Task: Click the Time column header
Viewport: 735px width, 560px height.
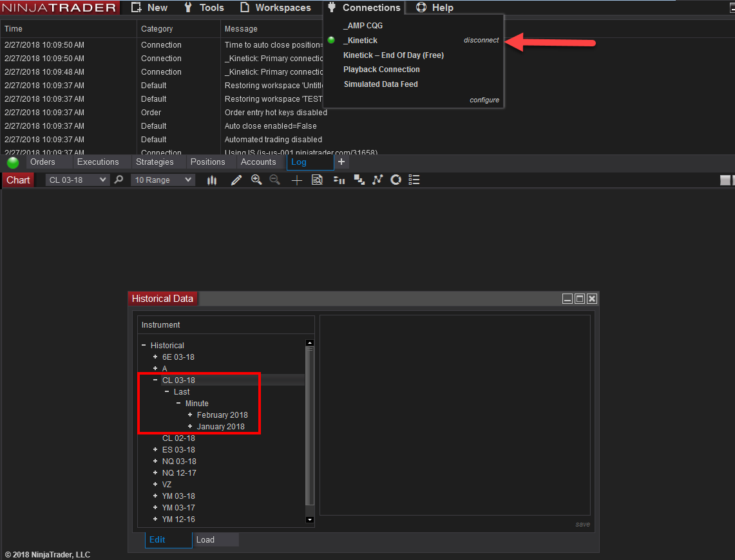Action: (68, 29)
